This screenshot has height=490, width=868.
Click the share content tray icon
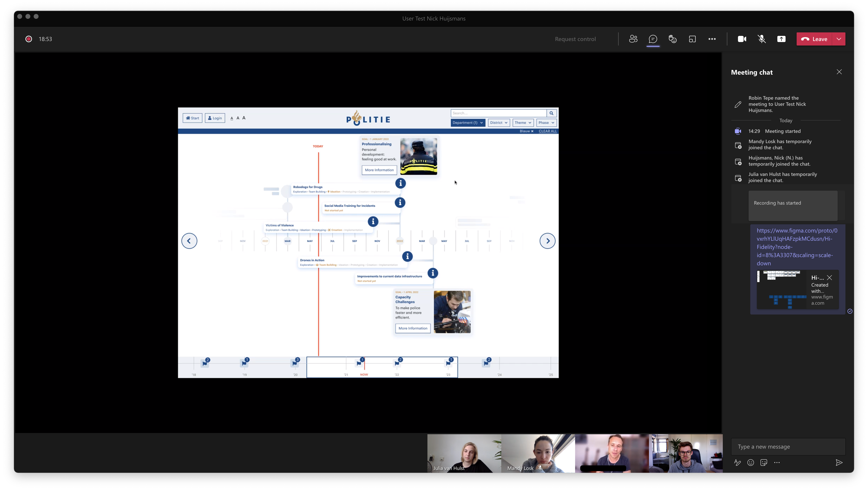[781, 39]
